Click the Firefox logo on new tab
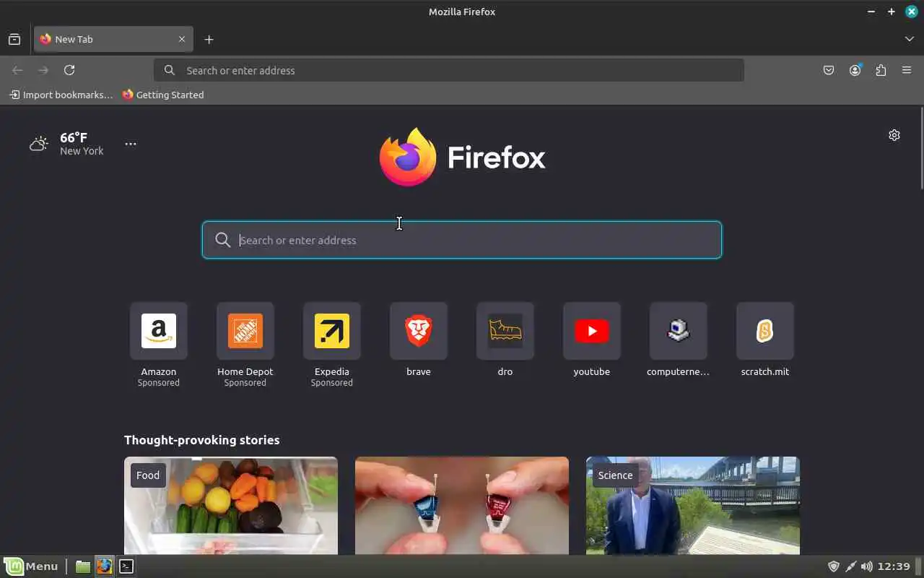Screen dimensions: 924x578 pos(462,157)
